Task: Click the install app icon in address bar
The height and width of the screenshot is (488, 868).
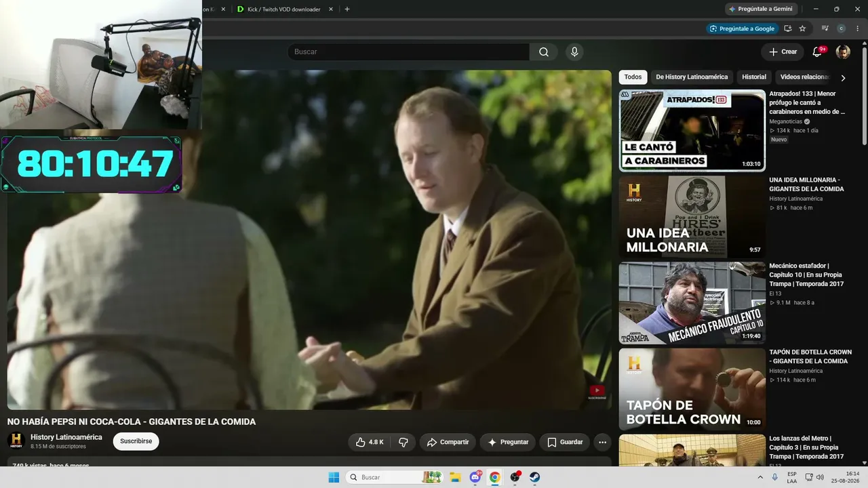Action: pyautogui.click(x=787, y=28)
